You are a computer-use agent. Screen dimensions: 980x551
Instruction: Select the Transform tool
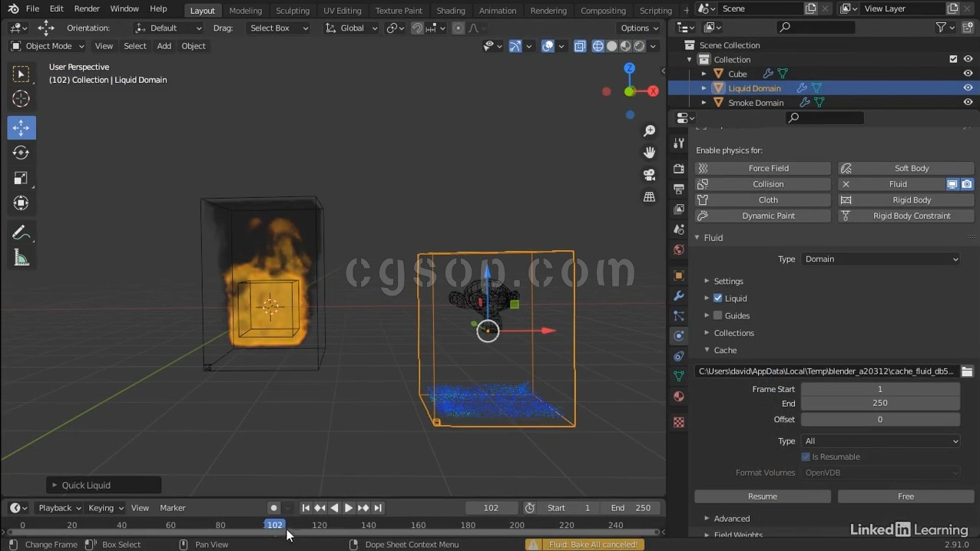pos(22,203)
